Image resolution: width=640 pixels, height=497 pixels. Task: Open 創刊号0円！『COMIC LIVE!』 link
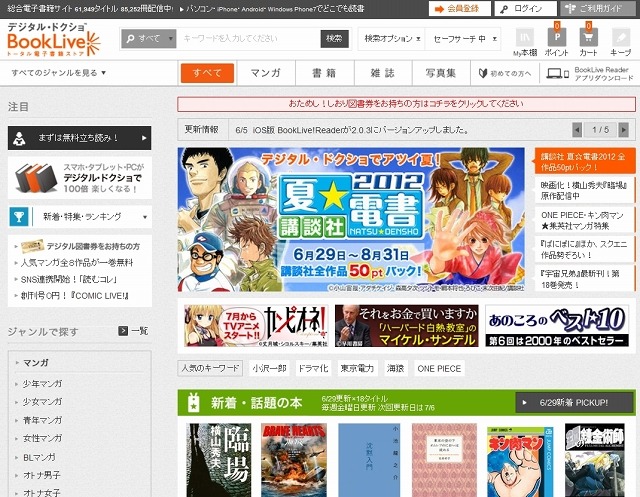(x=75, y=296)
